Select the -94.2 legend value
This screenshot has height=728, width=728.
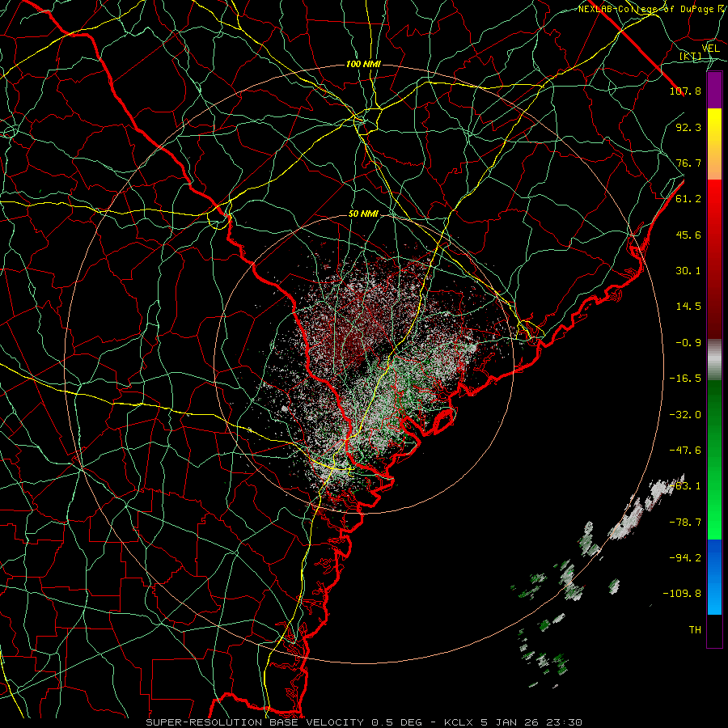[x=685, y=558]
